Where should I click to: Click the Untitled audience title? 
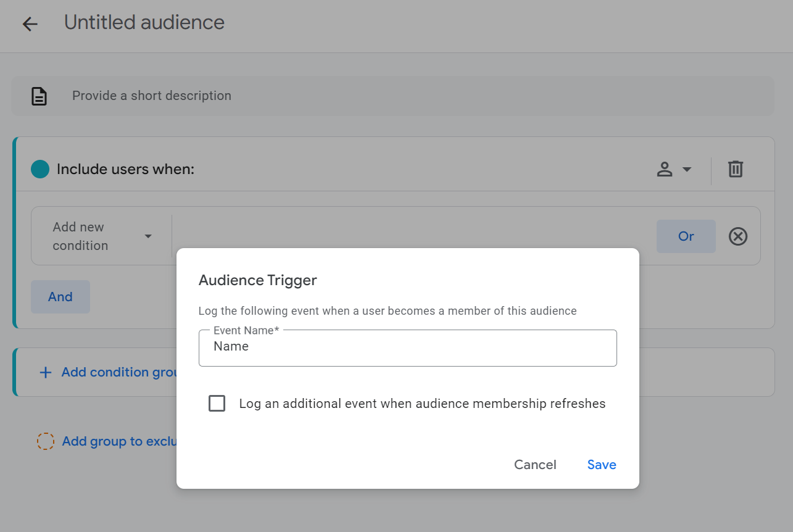coord(144,23)
